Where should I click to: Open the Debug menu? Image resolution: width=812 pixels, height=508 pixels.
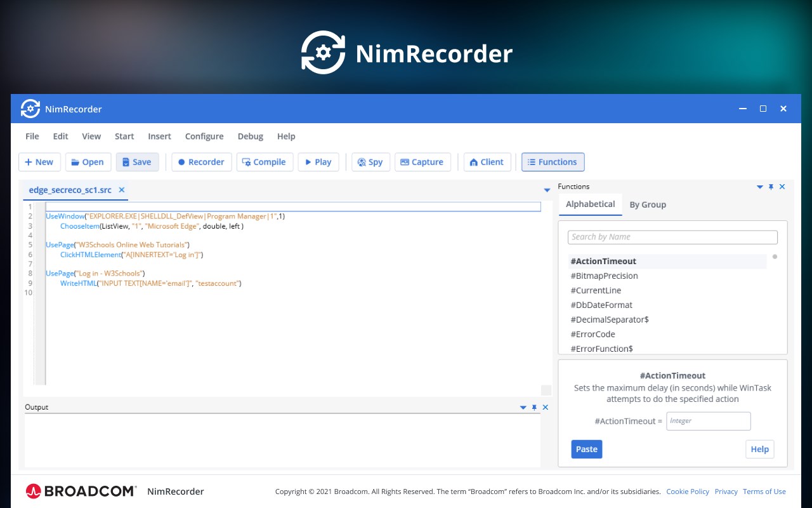tap(251, 136)
